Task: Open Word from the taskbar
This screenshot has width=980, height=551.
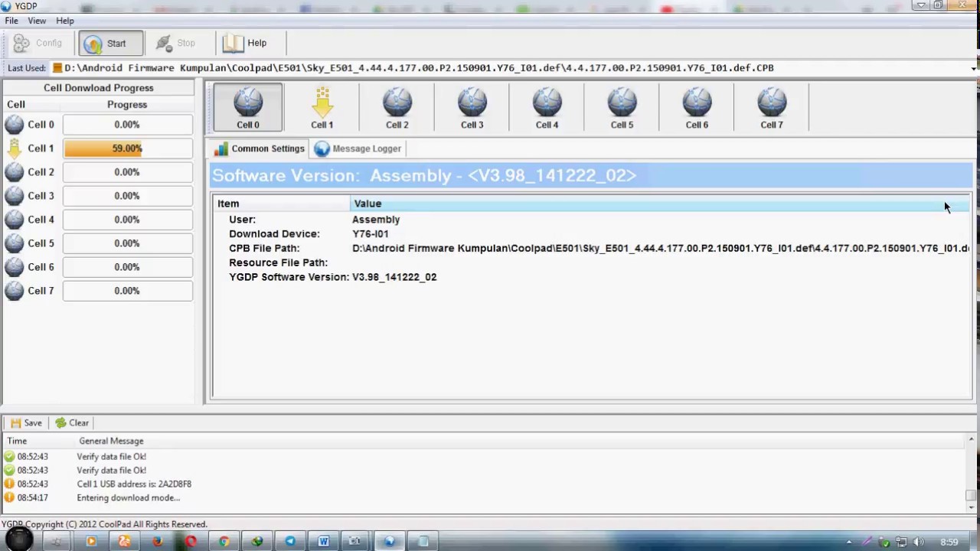Action: [x=323, y=542]
